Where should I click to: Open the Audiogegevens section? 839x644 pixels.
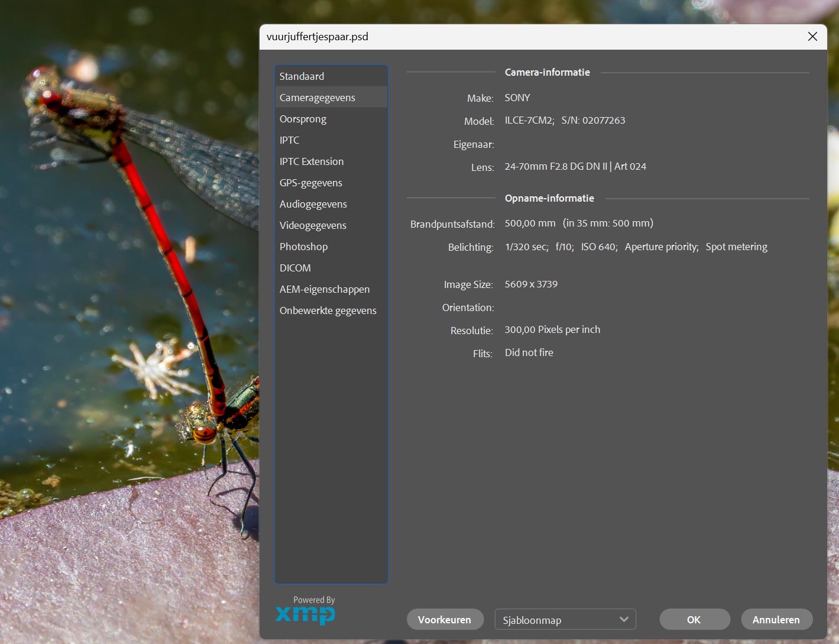point(331,204)
